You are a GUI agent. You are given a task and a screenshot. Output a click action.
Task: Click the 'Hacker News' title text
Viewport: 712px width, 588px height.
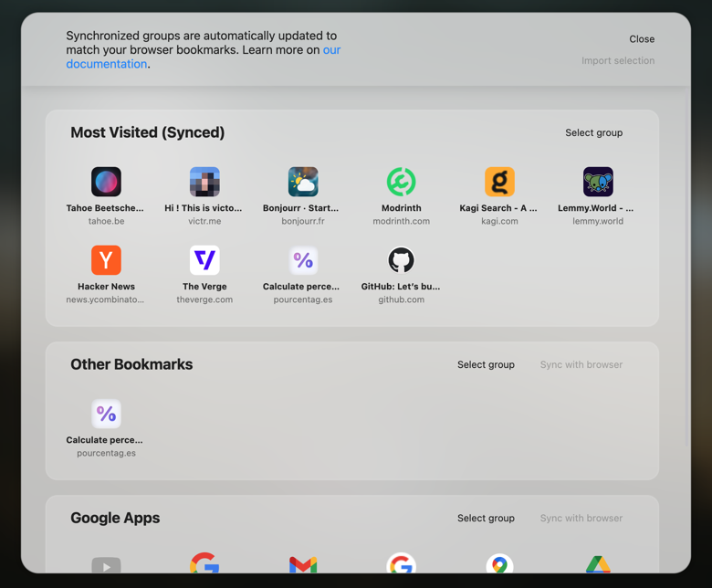(x=106, y=287)
